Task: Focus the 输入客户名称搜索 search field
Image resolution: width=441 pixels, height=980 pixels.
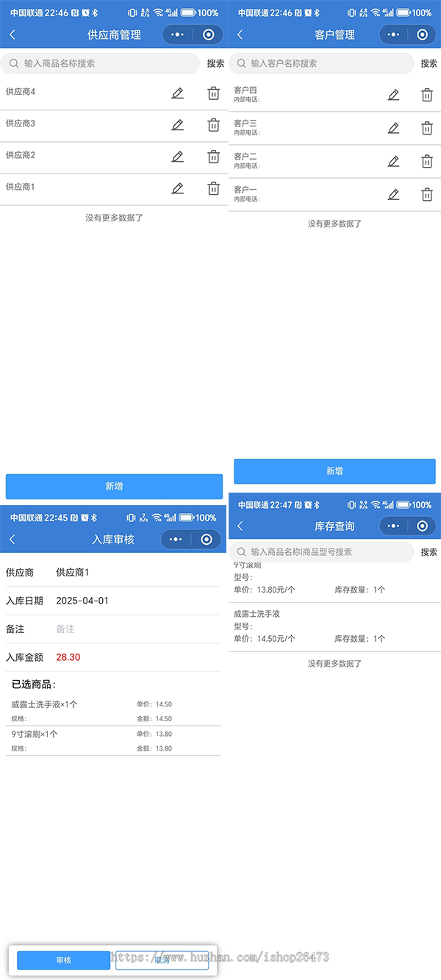Action: [321, 63]
